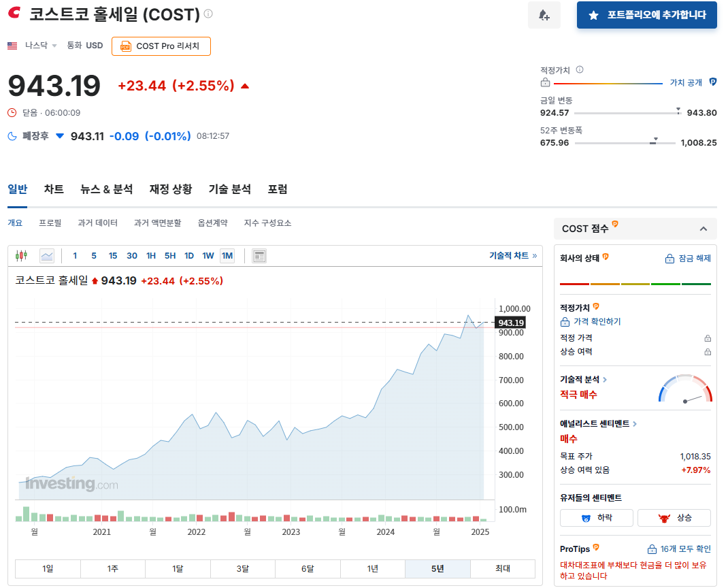Vote 상승 in user sentiment

coord(674,518)
